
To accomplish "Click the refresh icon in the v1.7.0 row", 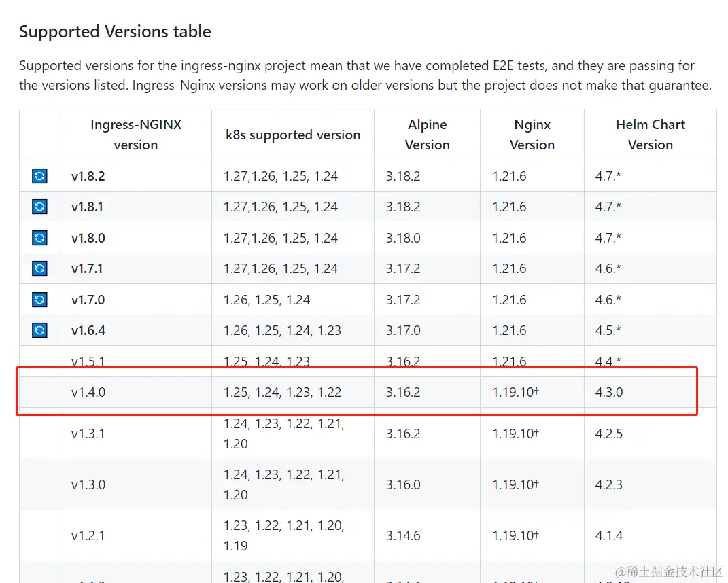I will (x=39, y=300).
